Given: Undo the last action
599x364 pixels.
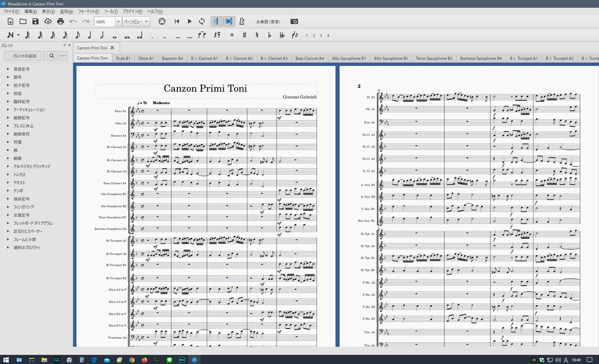Looking at the screenshot, I should click(73, 21).
